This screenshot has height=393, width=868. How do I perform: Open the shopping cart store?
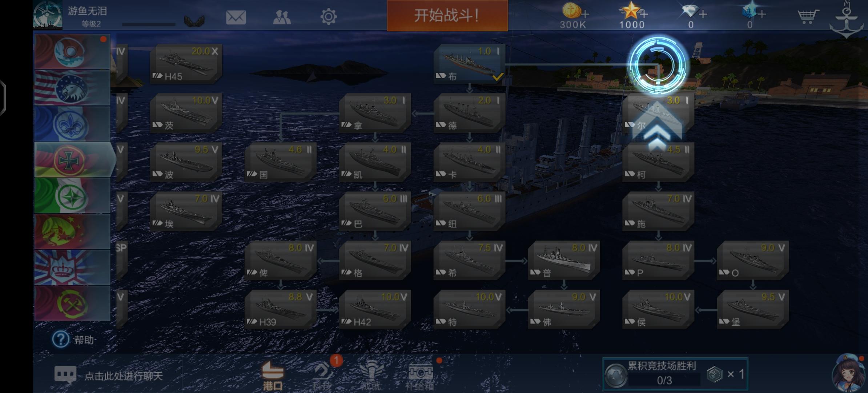[x=808, y=16]
